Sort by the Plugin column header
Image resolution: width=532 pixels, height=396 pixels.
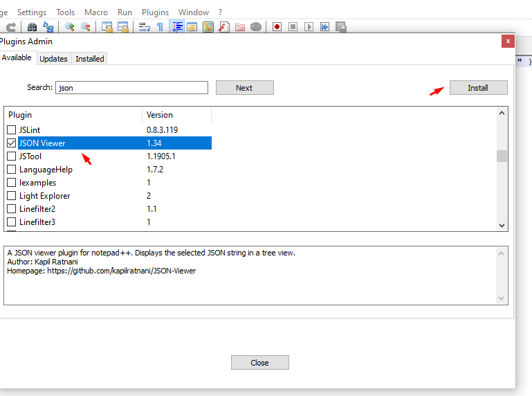(x=73, y=115)
